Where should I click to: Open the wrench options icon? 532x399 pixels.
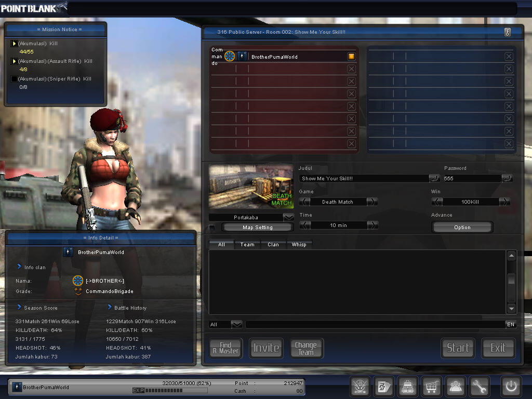tap(480, 387)
